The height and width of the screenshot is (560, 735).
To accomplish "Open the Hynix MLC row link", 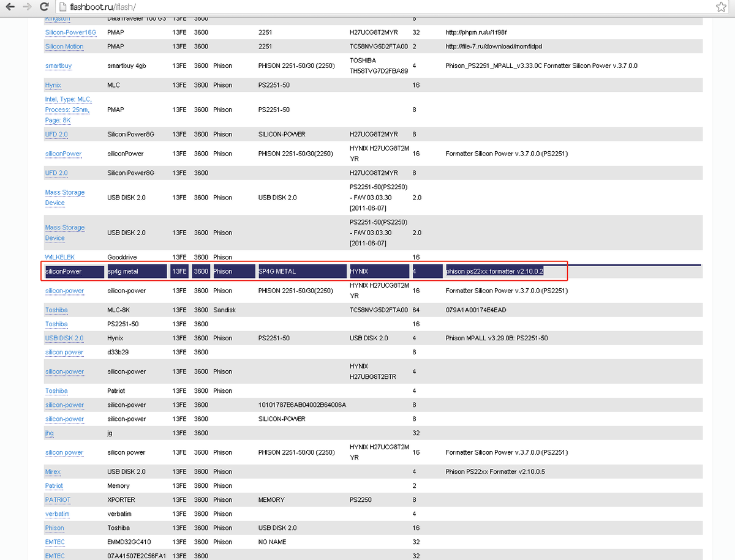I will coord(53,85).
